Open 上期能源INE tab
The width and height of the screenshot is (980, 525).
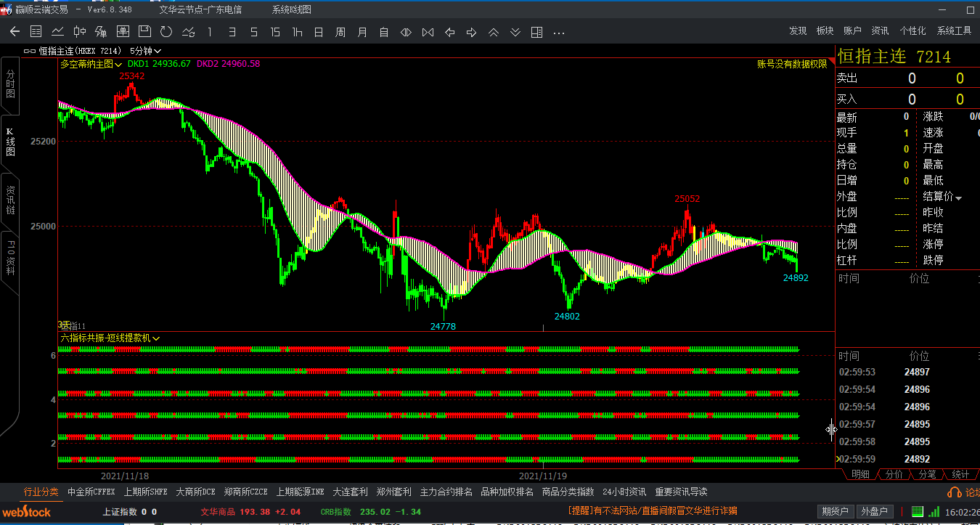coord(301,492)
